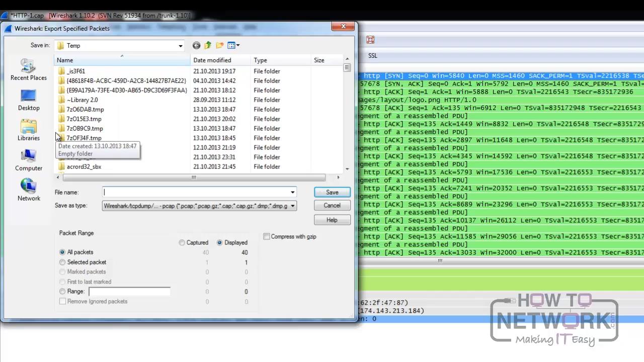Open Recent Places in sidebar
This screenshot has height=362, width=644.
point(29,69)
